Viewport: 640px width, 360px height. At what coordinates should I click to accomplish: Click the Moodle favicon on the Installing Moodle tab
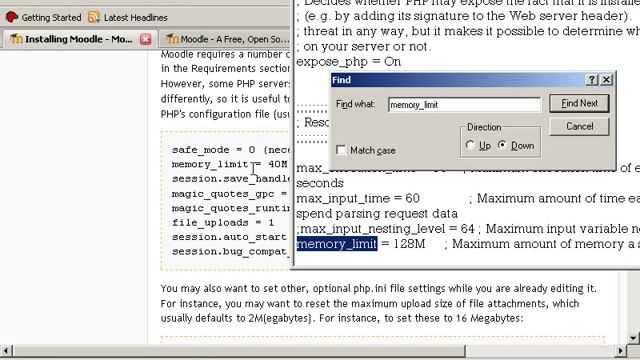(16, 39)
